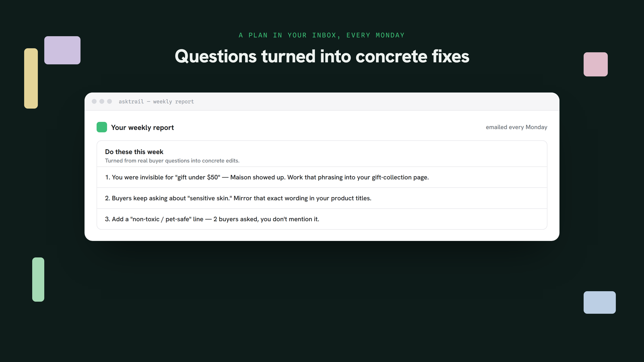The height and width of the screenshot is (362, 644).
Task: Click the green square icon beside Your weekly report
Action: click(102, 127)
